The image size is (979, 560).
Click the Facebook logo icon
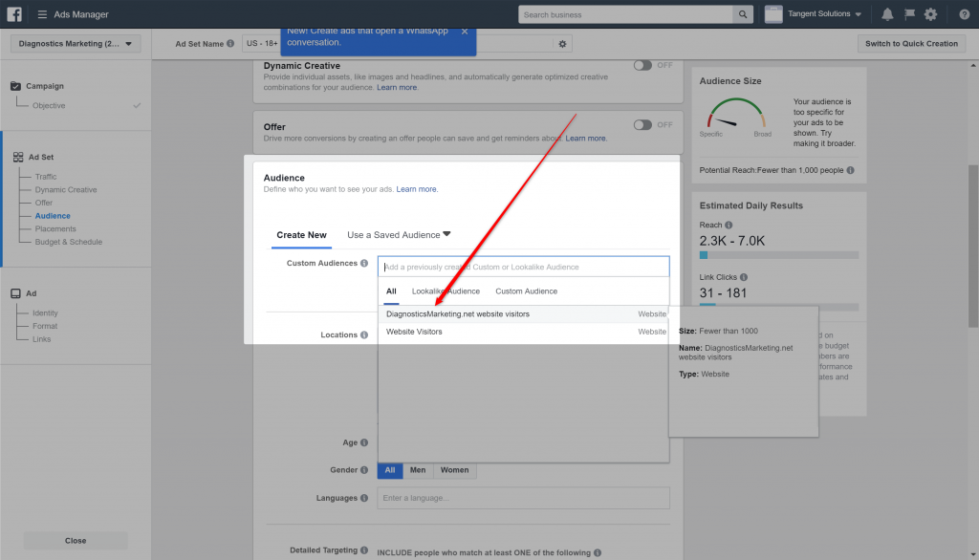point(13,13)
